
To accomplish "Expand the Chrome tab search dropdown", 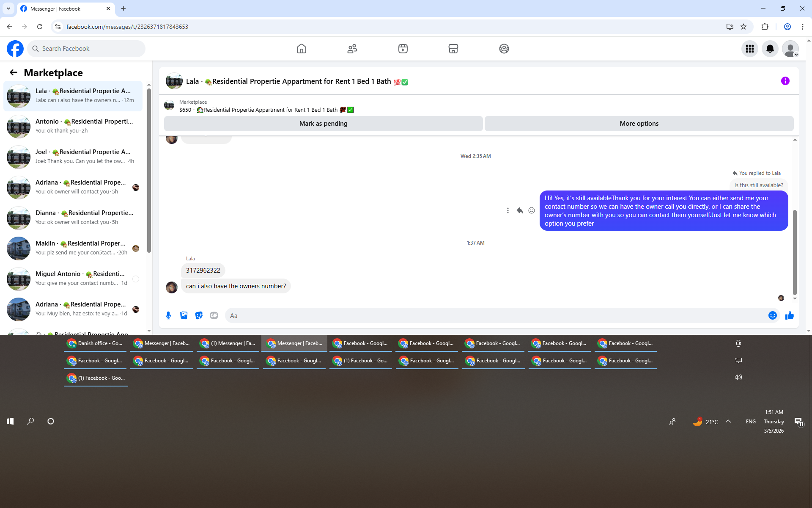I will (8, 8).
